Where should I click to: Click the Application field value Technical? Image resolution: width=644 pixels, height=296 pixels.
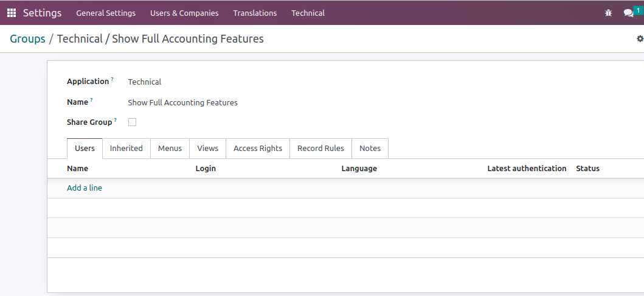(x=145, y=82)
